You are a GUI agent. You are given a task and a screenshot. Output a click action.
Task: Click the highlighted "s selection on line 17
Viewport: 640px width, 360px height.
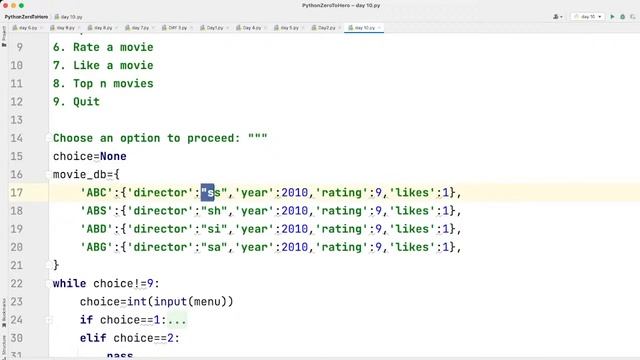coord(207,193)
